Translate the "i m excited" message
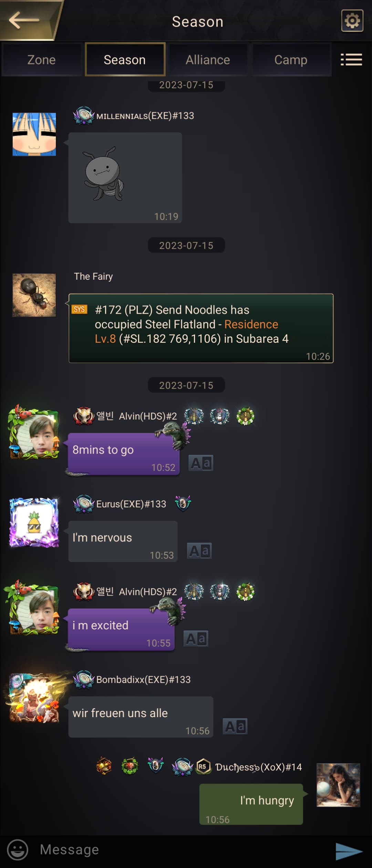The image size is (372, 868). pos(196,639)
